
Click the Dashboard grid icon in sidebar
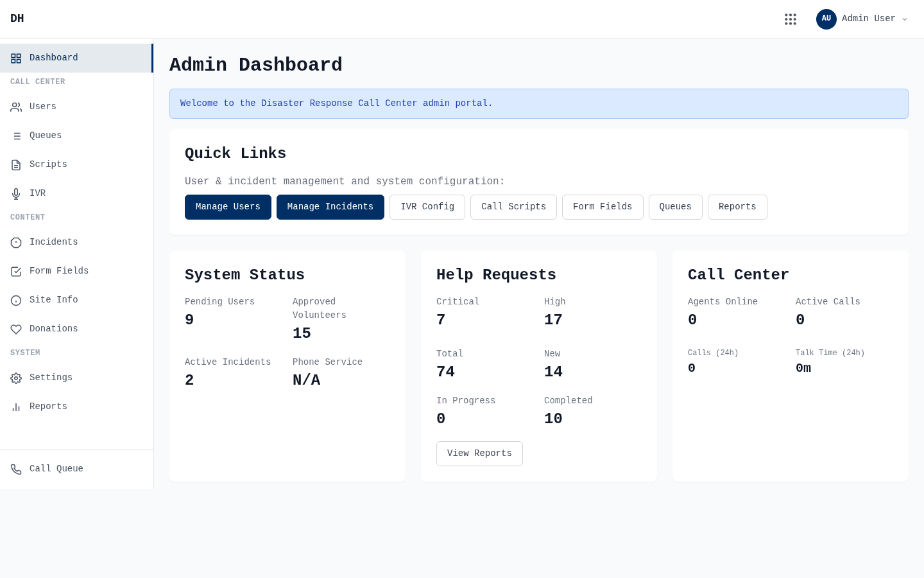(16, 58)
